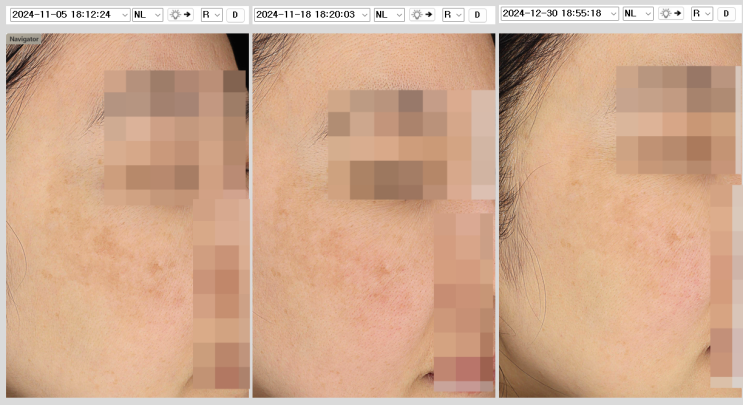Open the R side selector in first panel
Screen dimensions: 743x405
(211, 15)
